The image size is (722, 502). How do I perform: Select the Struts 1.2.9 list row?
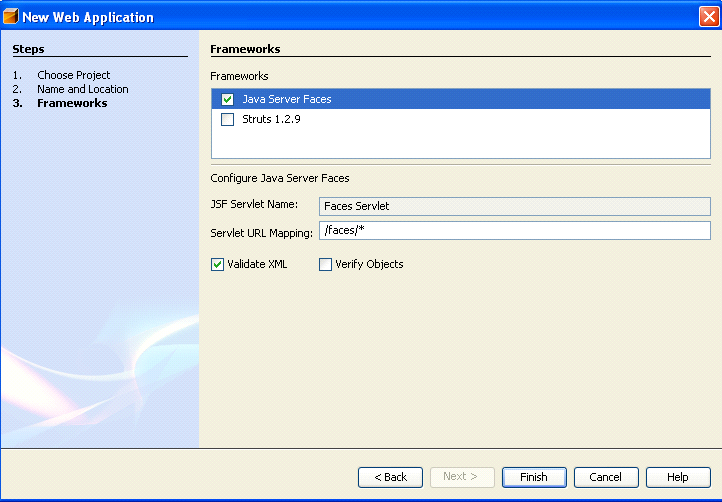click(x=460, y=119)
